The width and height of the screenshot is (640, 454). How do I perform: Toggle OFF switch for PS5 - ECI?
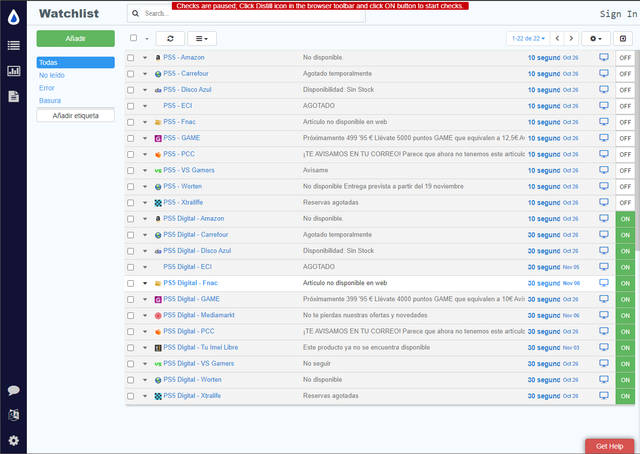point(625,106)
